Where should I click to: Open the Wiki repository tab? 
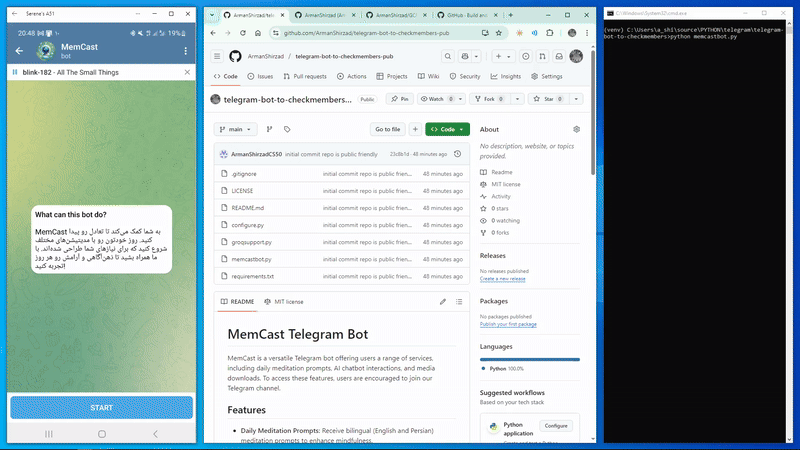429,76
